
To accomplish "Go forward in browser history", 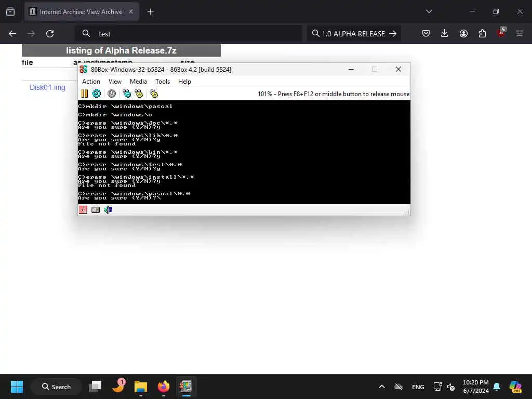I will coord(31,34).
